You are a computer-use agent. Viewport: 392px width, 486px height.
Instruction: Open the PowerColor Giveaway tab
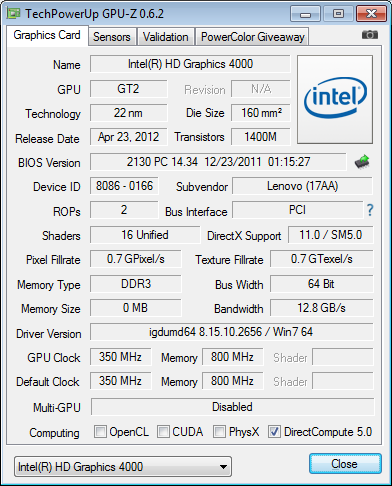tap(253, 37)
